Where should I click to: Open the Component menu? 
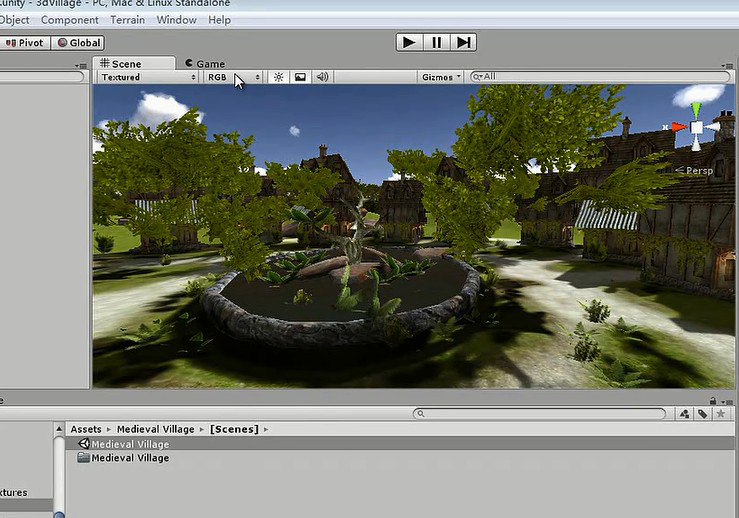point(70,20)
